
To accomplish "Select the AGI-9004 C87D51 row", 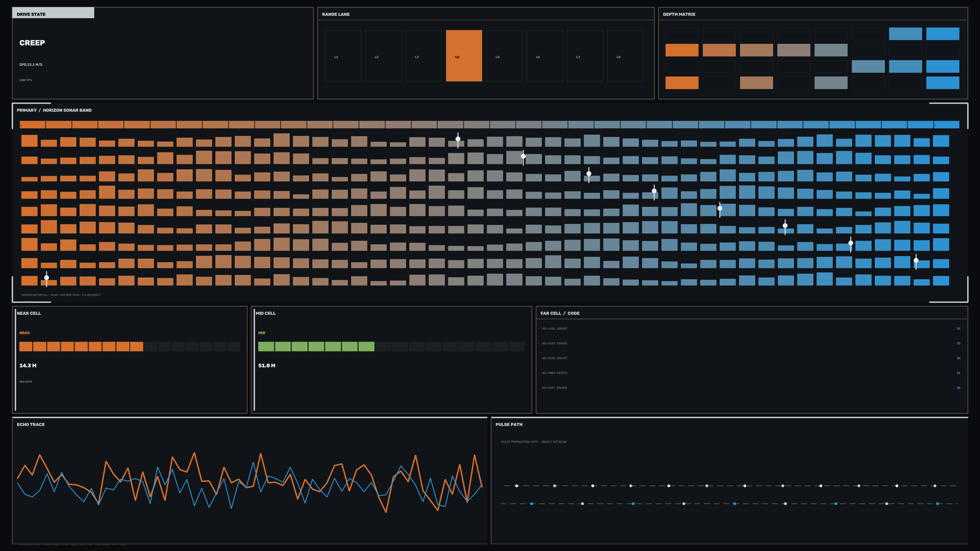I will click(751, 373).
